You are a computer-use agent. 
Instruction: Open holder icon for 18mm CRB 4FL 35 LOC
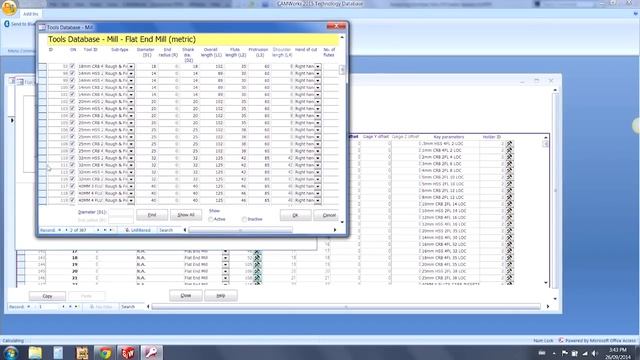click(509, 258)
